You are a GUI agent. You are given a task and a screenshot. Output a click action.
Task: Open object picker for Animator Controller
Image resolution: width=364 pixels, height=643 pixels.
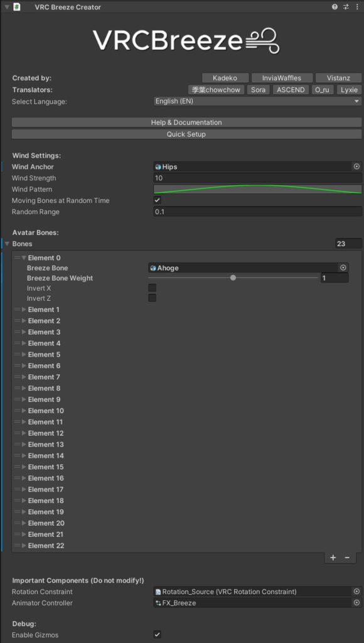pyautogui.click(x=356, y=603)
